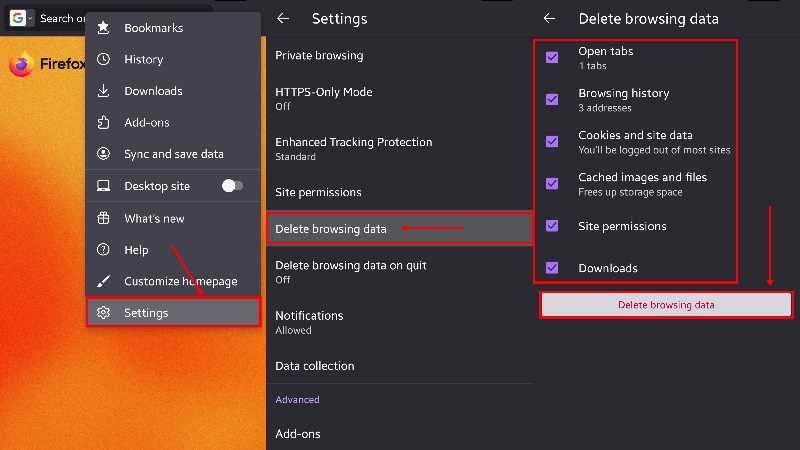
Task: Click the Downloads arrow icon in menu
Action: coord(103,91)
